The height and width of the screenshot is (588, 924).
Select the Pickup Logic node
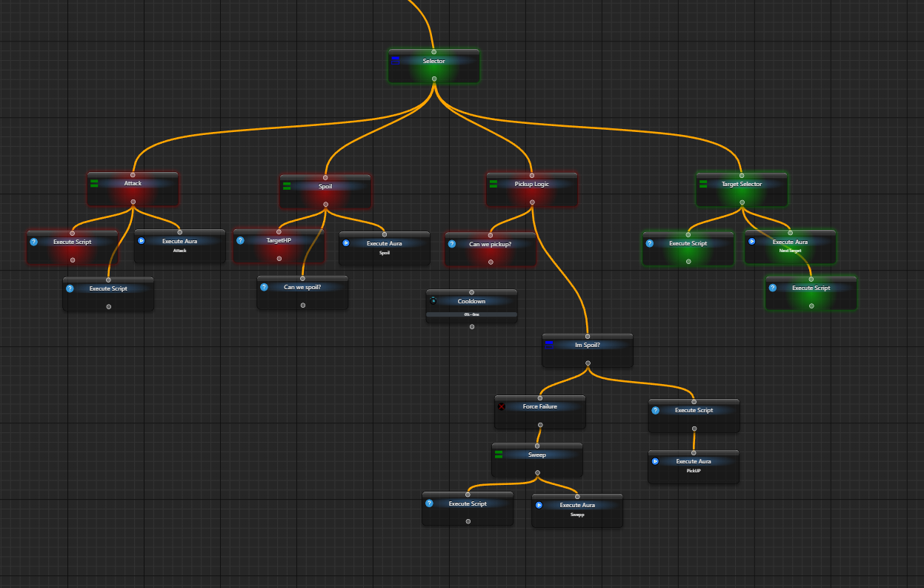(532, 190)
